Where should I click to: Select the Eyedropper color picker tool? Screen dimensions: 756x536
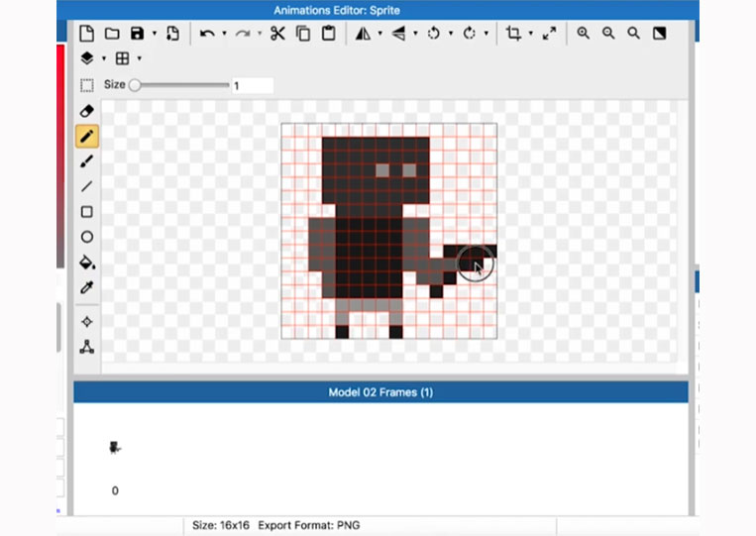pyautogui.click(x=87, y=287)
